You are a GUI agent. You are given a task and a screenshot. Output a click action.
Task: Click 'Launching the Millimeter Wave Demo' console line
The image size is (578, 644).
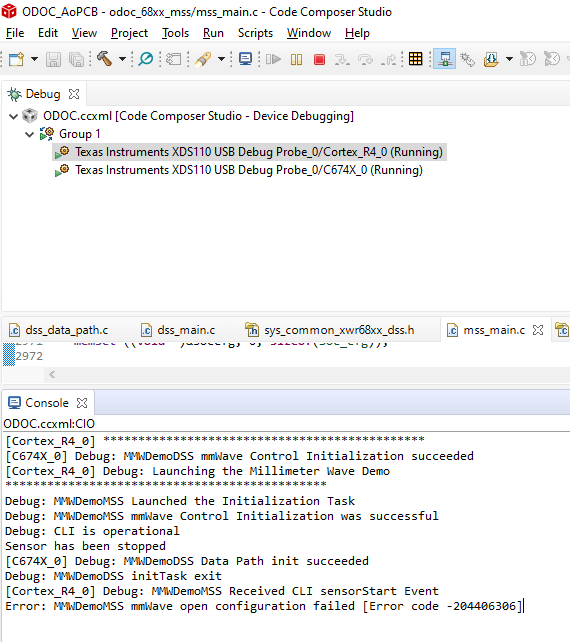pos(198,471)
